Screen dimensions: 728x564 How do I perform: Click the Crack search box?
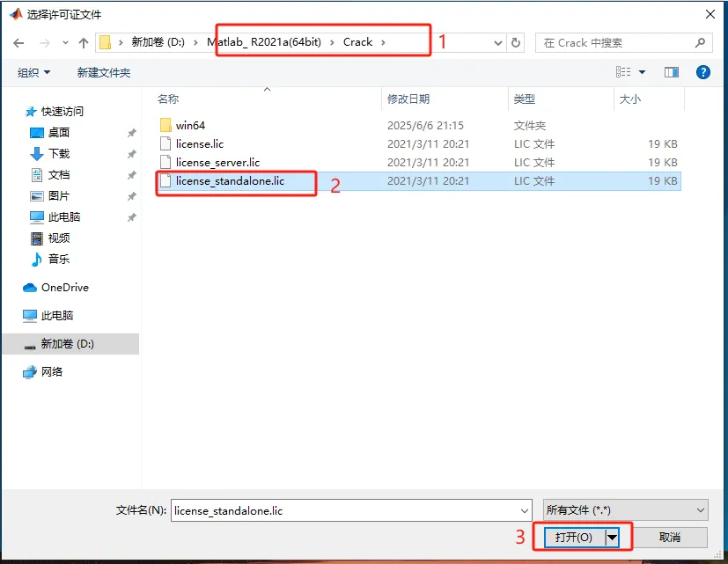tap(623, 43)
